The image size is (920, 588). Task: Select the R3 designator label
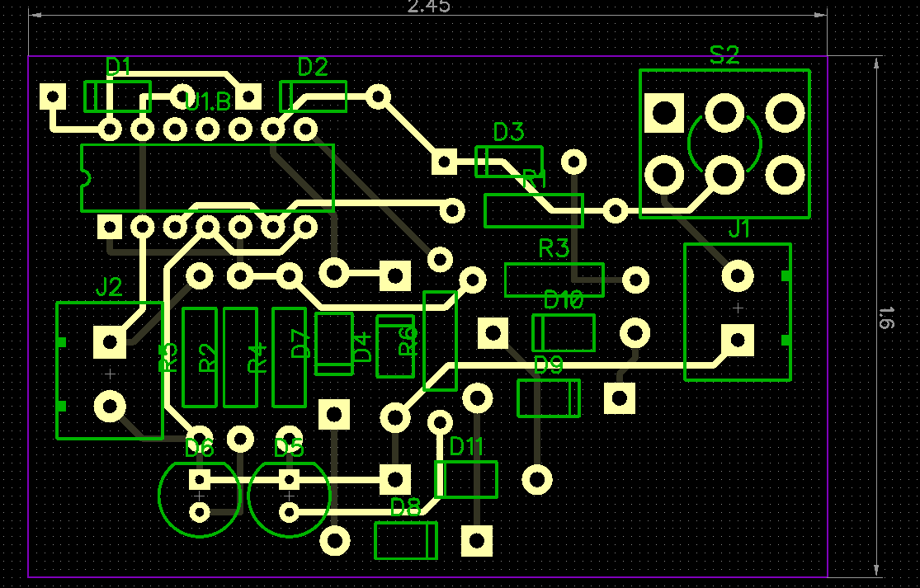point(554,248)
